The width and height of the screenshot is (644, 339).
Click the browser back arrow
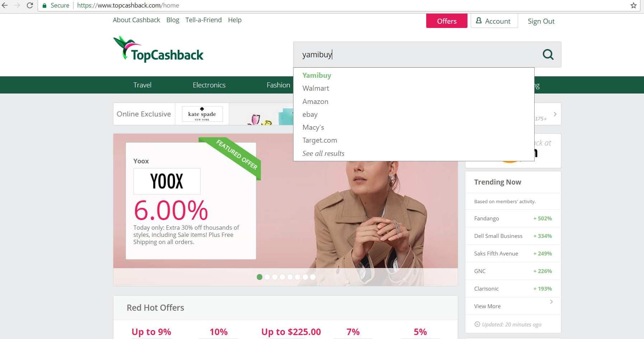click(x=5, y=5)
